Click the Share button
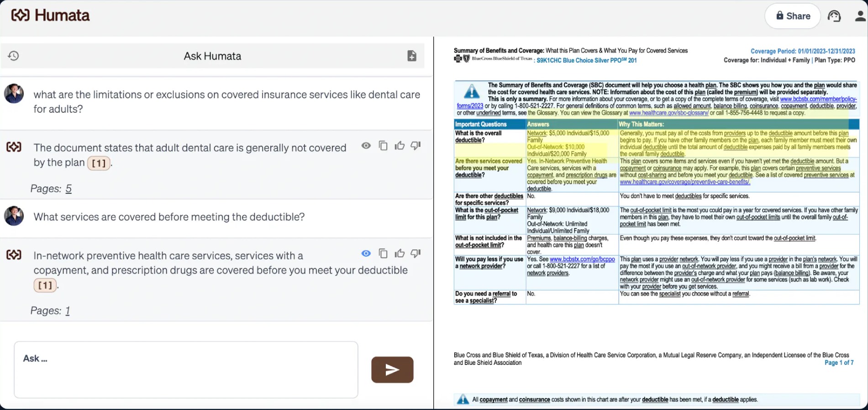This screenshot has width=868, height=410. 793,16
